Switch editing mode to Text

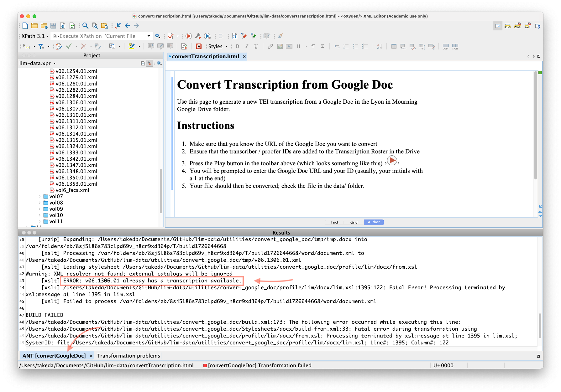click(334, 222)
